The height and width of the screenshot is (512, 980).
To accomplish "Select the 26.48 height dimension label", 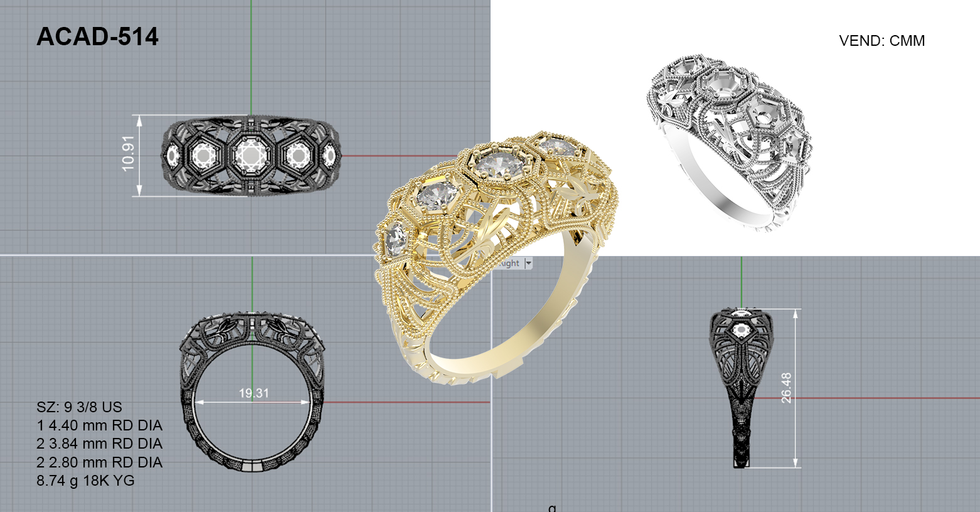I will click(x=786, y=387).
